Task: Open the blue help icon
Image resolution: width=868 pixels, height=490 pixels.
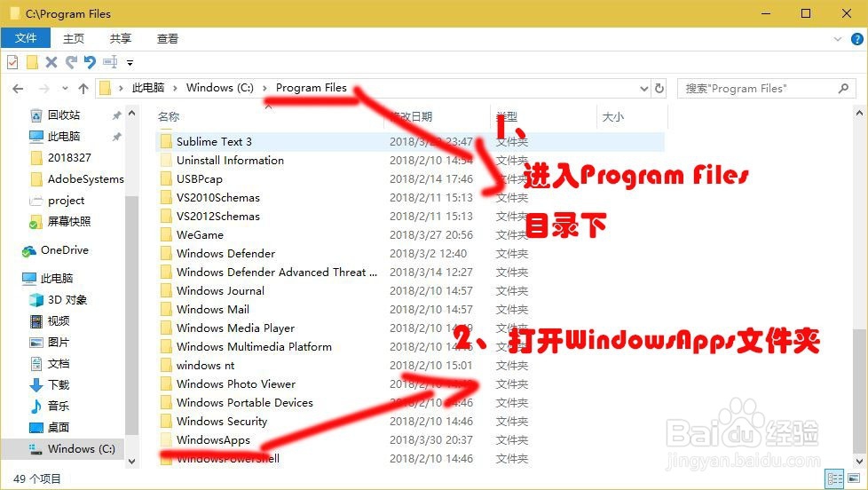Action: point(856,39)
